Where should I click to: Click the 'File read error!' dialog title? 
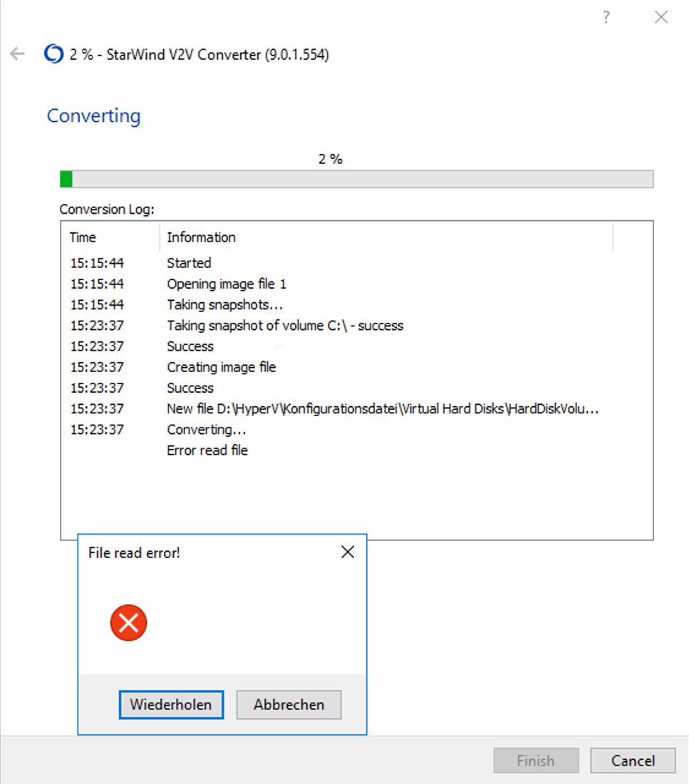(134, 552)
